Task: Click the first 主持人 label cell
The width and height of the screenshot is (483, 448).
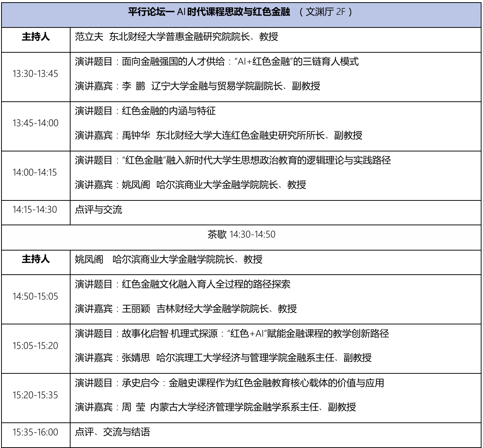Action: tap(36, 36)
